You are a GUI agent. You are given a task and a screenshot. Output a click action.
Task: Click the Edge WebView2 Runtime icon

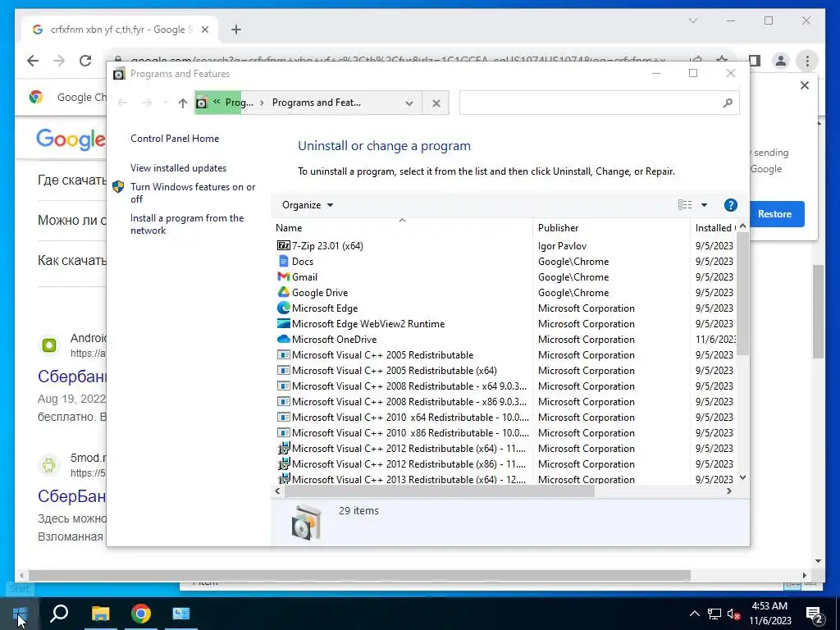tap(283, 323)
